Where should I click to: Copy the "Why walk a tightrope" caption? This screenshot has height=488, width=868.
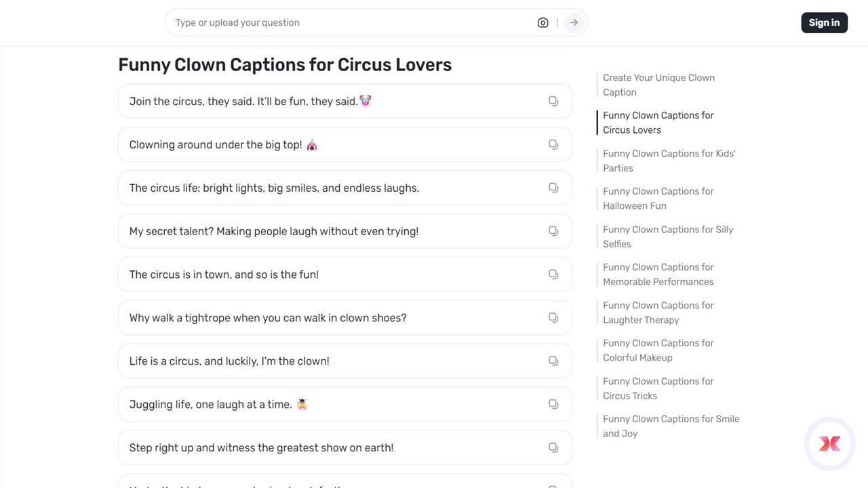[553, 318]
